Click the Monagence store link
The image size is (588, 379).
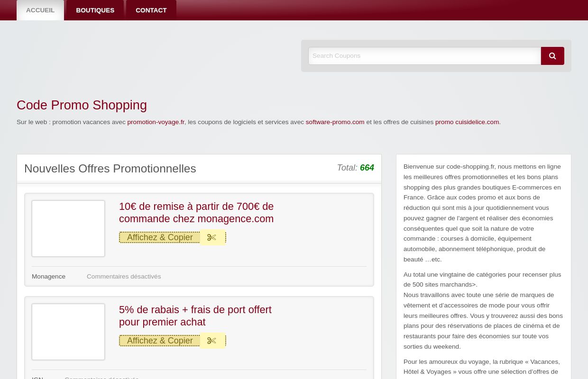pos(48,276)
